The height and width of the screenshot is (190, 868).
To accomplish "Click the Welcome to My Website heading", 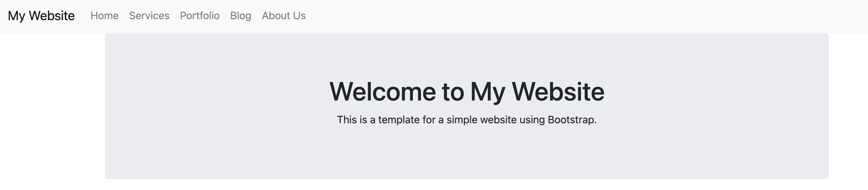I will (x=467, y=91).
